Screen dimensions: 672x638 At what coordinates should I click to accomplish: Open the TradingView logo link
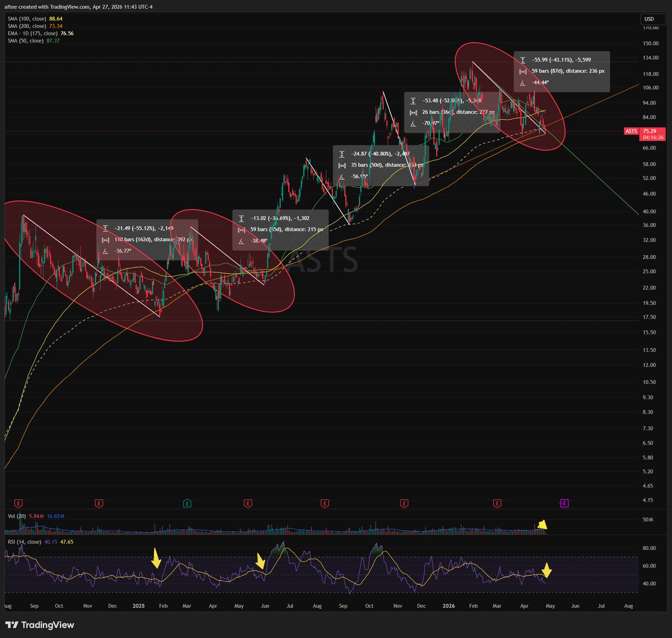[x=40, y=625]
